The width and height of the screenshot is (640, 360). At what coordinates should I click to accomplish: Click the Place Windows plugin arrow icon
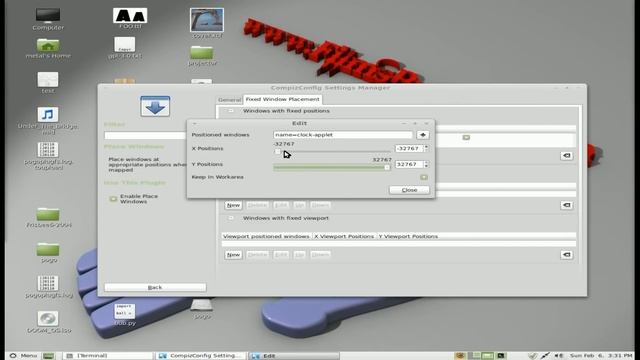(x=155, y=107)
